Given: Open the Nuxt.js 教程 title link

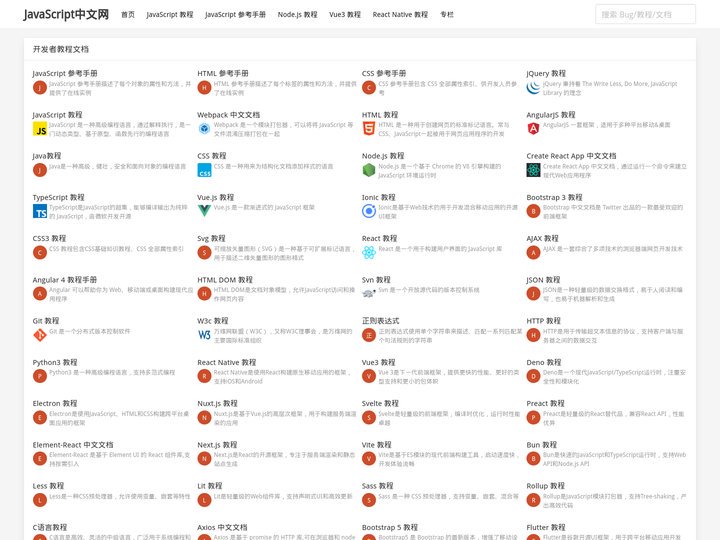Looking at the screenshot, I should pyautogui.click(x=217, y=403).
